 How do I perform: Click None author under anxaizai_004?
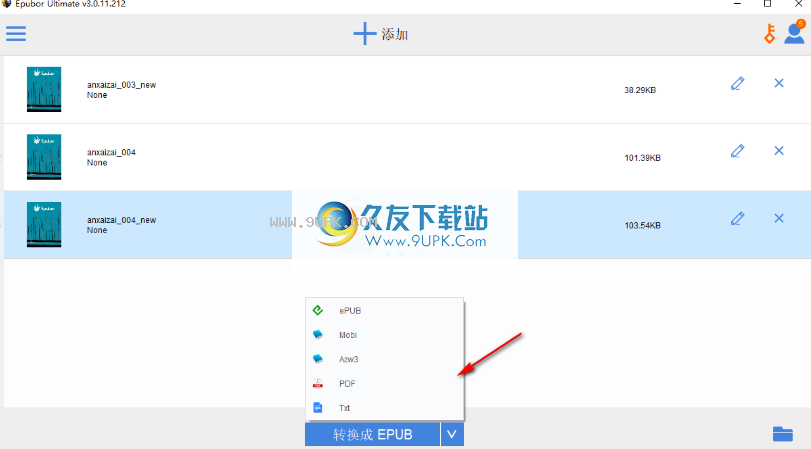[x=97, y=162]
